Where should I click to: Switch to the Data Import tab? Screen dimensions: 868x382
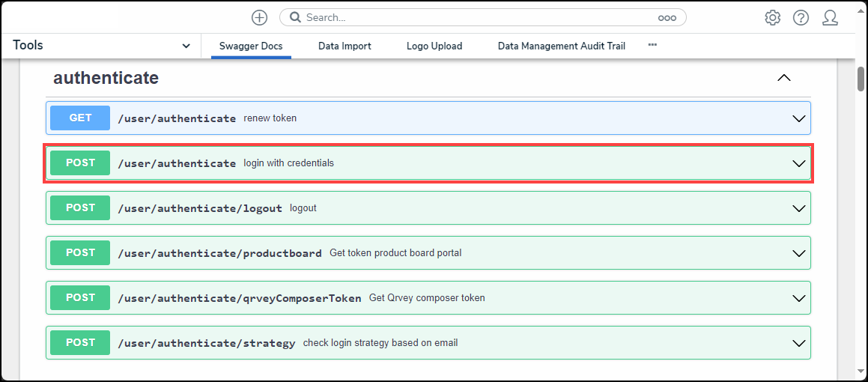345,46
